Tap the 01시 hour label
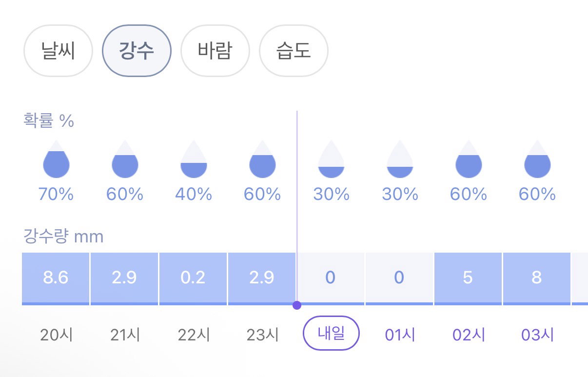588x377 pixels. 400,335
